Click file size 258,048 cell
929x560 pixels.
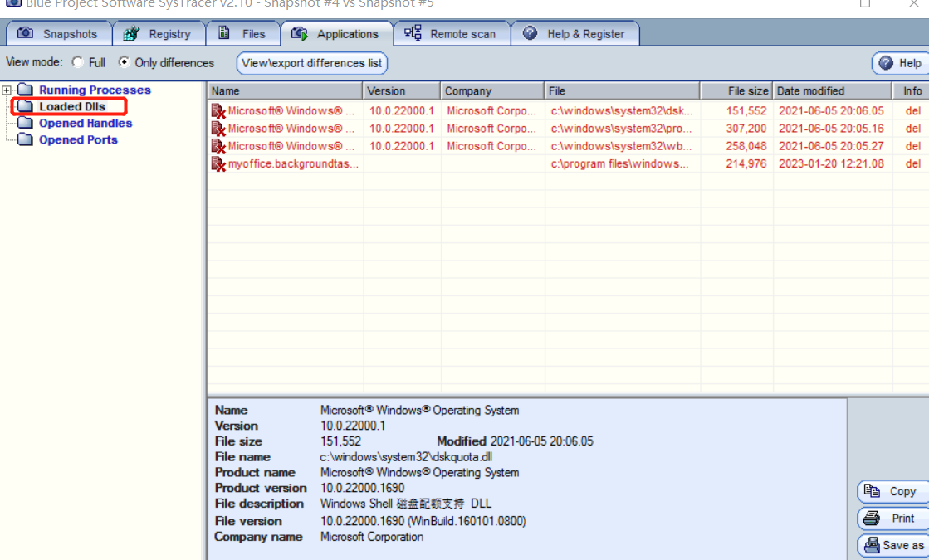(746, 146)
